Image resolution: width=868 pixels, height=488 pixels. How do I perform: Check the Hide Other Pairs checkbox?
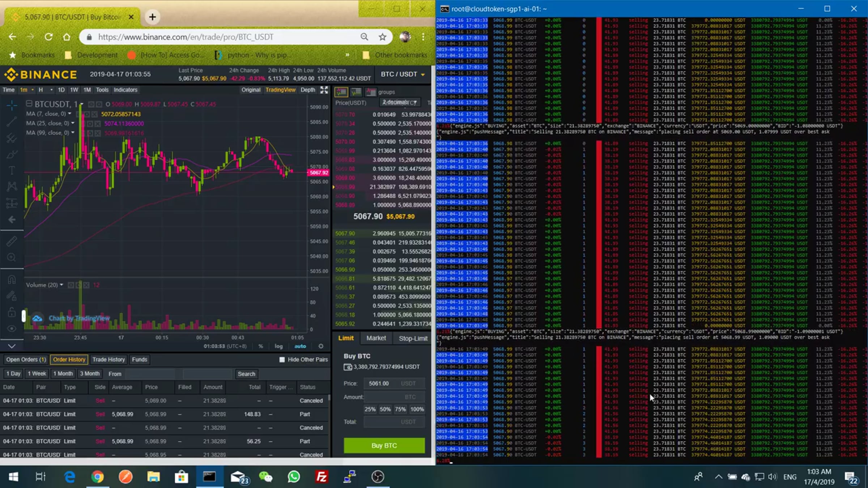point(282,359)
